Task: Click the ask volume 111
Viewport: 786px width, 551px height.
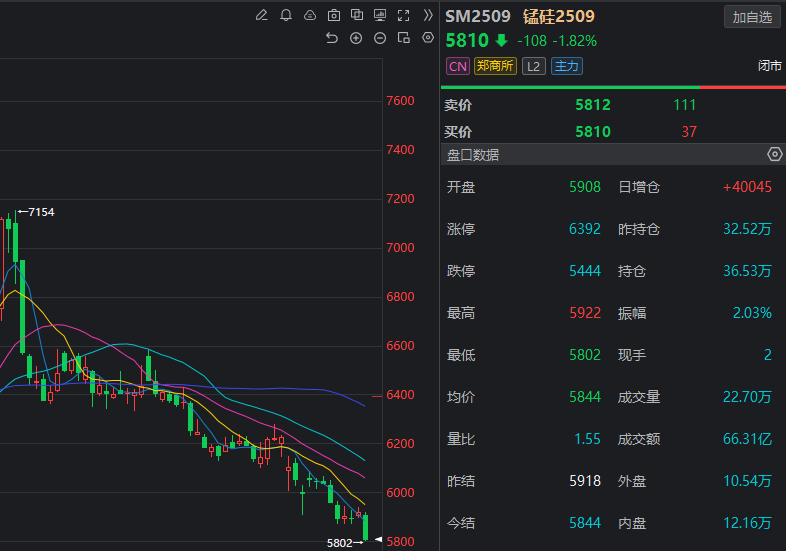Action: click(685, 105)
